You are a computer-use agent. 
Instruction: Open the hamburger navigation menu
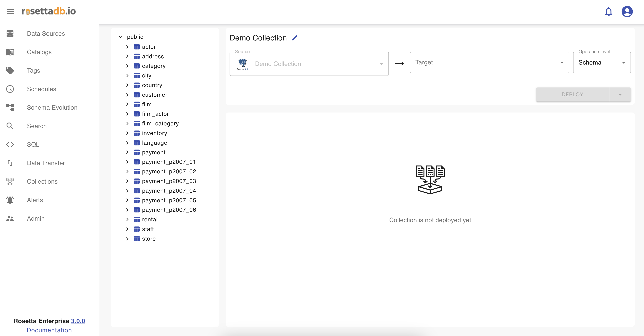coord(10,12)
